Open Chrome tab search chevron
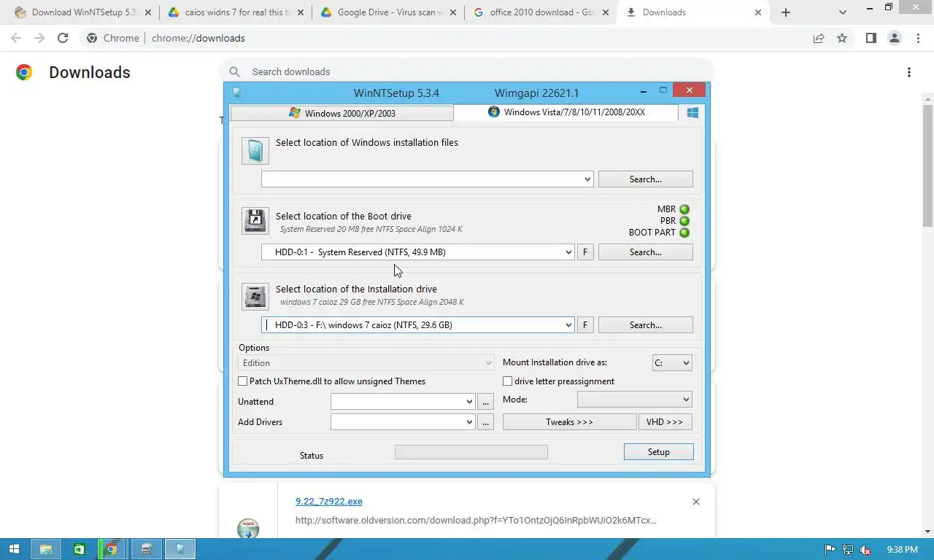Image resolution: width=934 pixels, height=560 pixels. pyautogui.click(x=843, y=12)
